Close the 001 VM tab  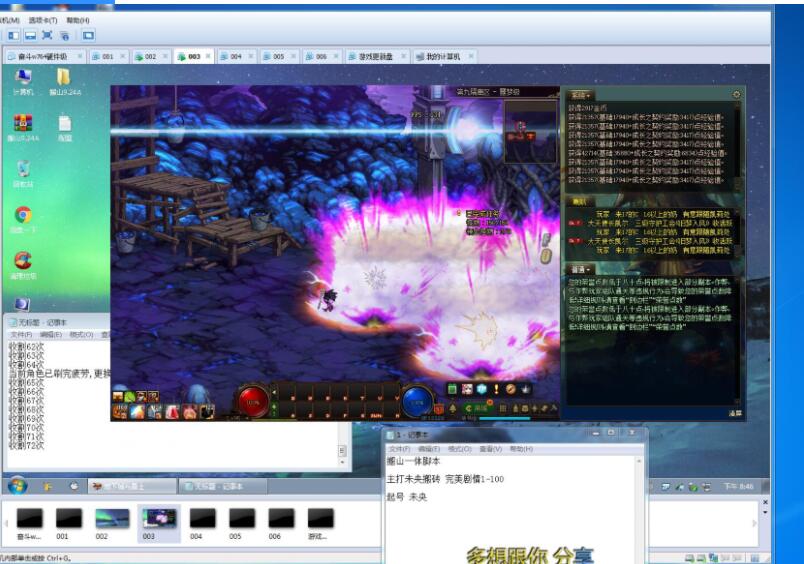(123, 56)
